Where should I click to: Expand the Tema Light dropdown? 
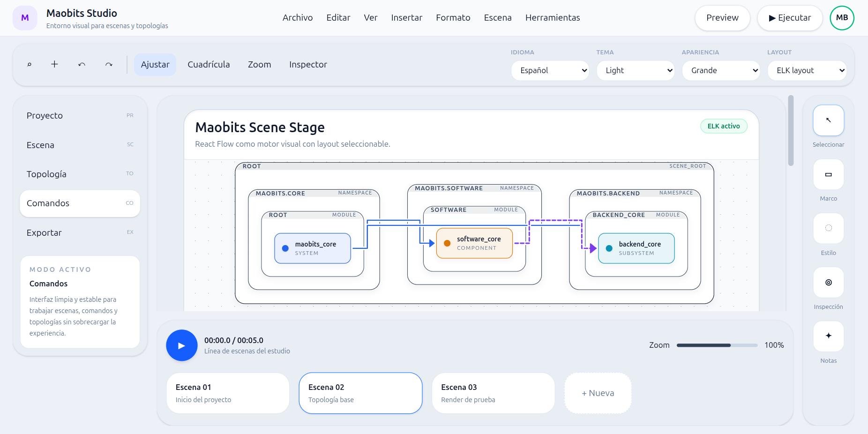635,71
